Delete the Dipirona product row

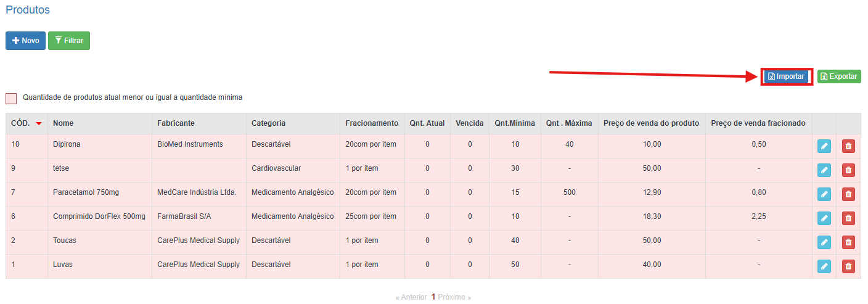tap(848, 146)
